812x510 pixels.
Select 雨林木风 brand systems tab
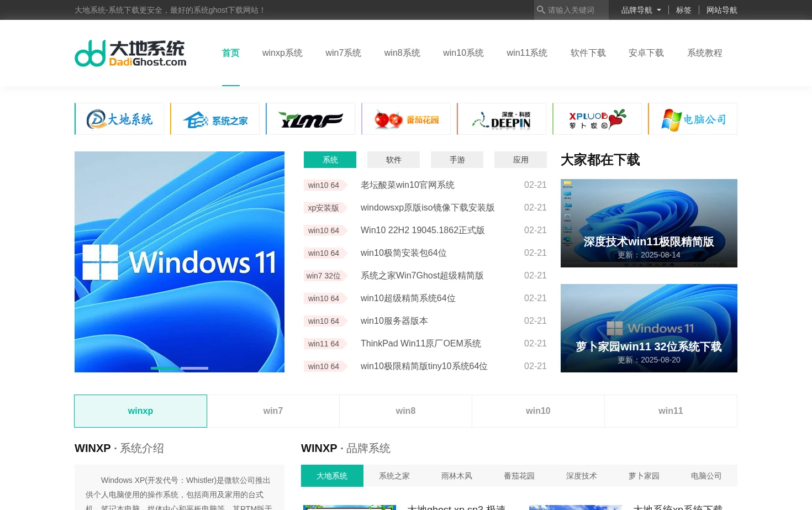[x=457, y=476]
